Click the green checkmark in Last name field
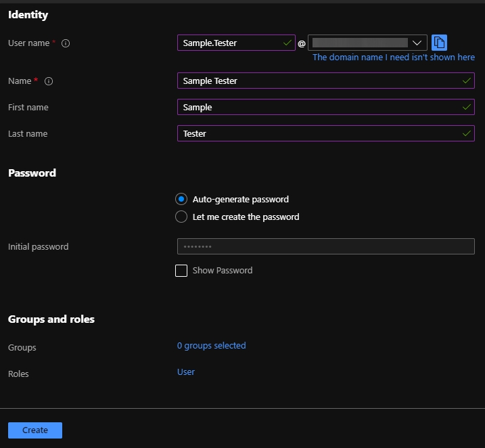 pos(466,133)
